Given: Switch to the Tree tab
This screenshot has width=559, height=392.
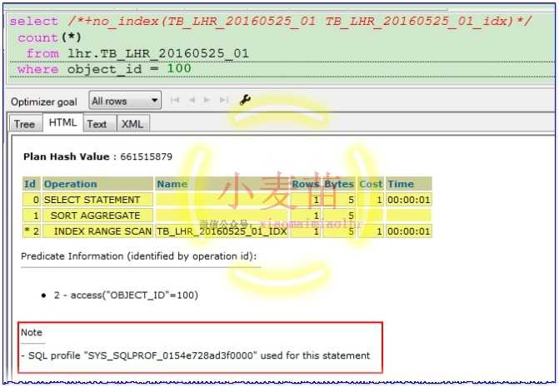Looking at the screenshot, I should [x=25, y=124].
